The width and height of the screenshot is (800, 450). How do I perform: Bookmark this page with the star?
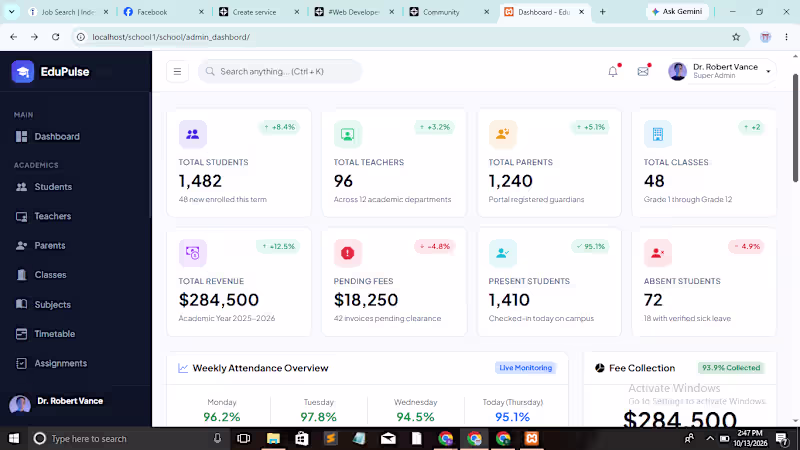pyautogui.click(x=736, y=37)
